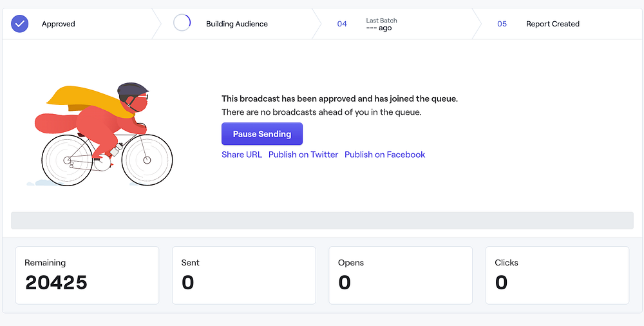The image size is (644, 326).
Task: Open the Report Created step
Action: pyautogui.click(x=553, y=24)
